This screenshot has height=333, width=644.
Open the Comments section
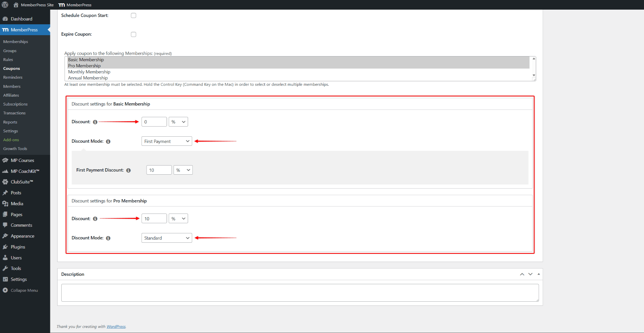[21, 225]
